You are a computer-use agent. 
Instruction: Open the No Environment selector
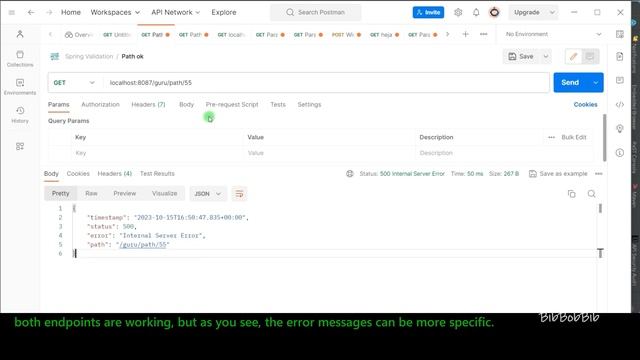click(553, 34)
